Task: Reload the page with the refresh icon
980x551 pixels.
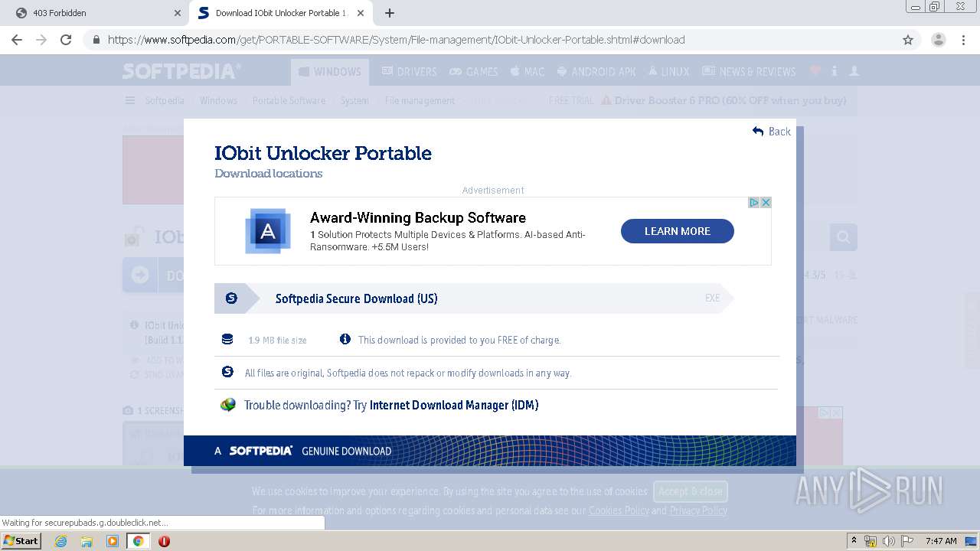Action: tap(66, 40)
